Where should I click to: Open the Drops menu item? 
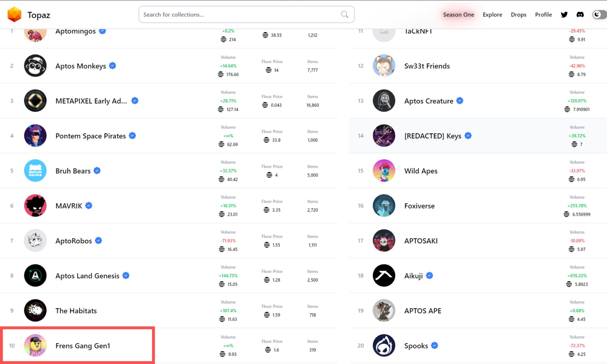(x=518, y=15)
